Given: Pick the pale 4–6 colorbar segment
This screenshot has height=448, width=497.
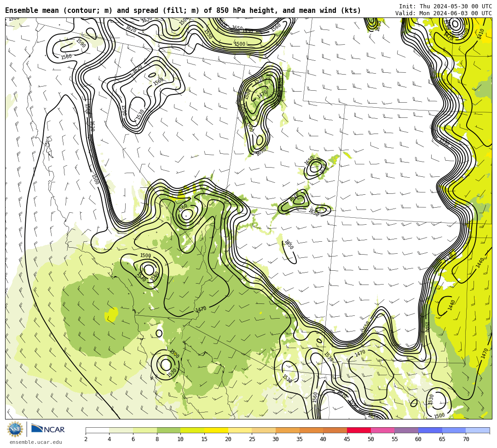Looking at the screenshot, I should (x=121, y=430).
